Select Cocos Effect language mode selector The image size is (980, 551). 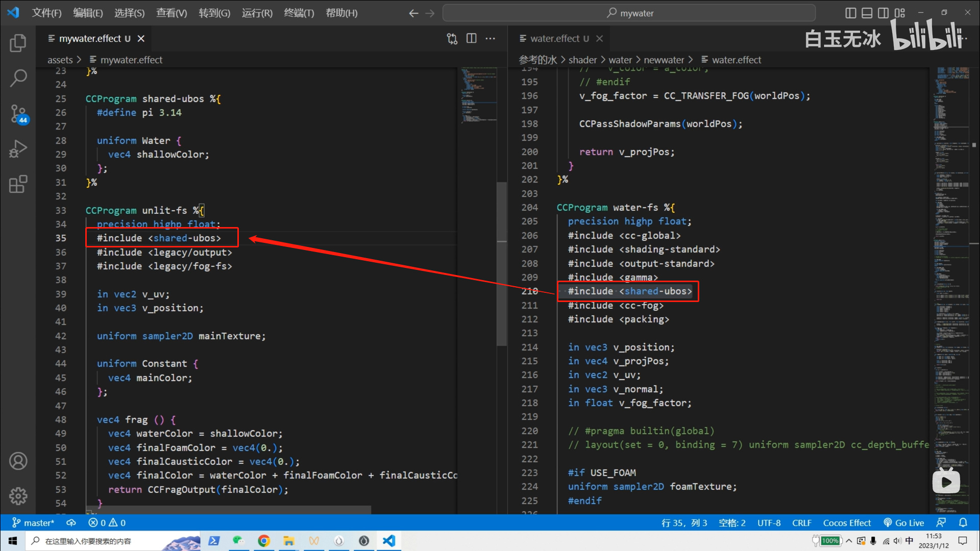847,523
